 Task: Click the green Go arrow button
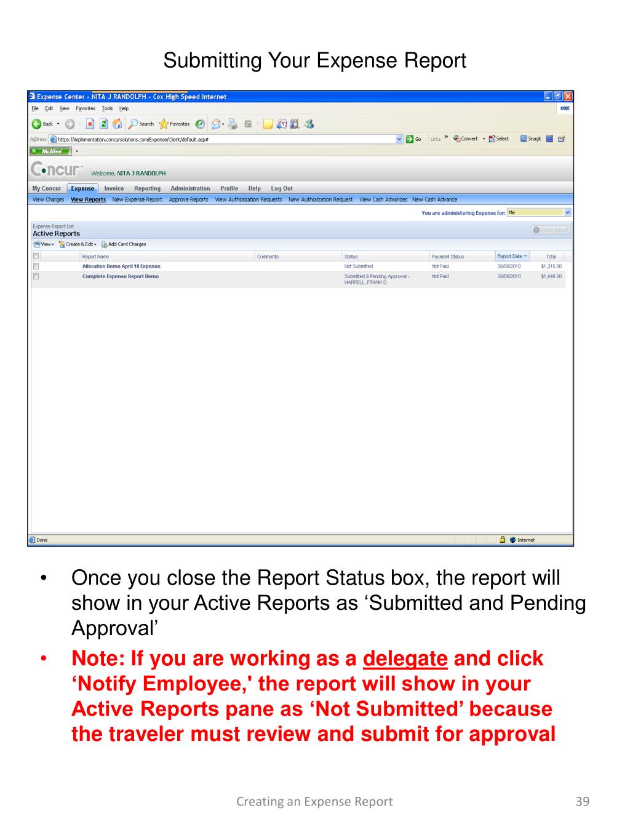(x=409, y=139)
